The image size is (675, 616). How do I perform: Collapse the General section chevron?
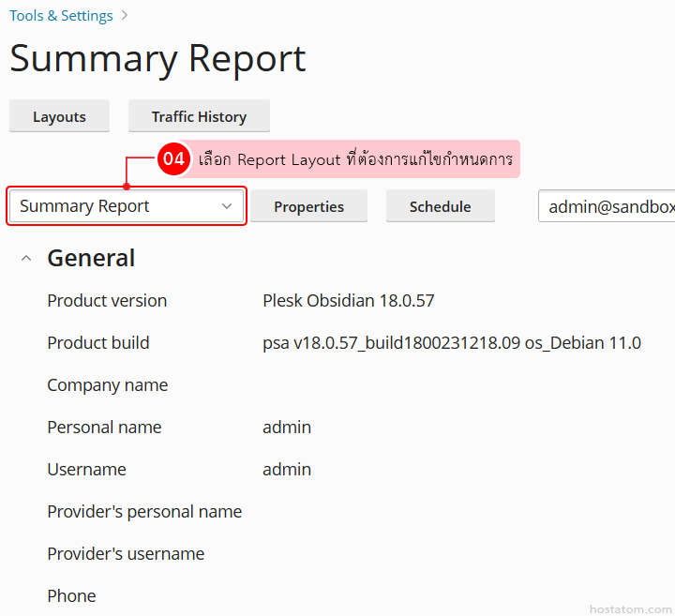coord(27,258)
